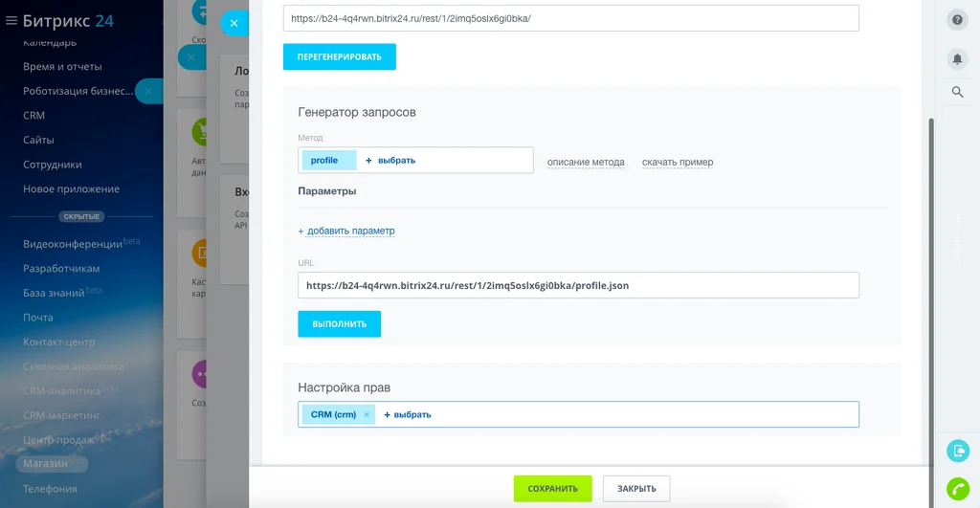Open Время и отчеты menu item
980x508 pixels.
tap(62, 66)
